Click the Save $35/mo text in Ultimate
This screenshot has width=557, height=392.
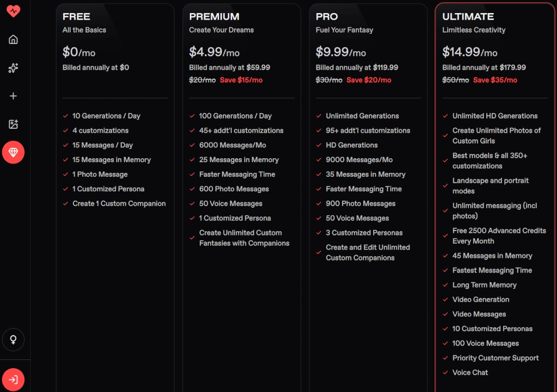tap(495, 80)
